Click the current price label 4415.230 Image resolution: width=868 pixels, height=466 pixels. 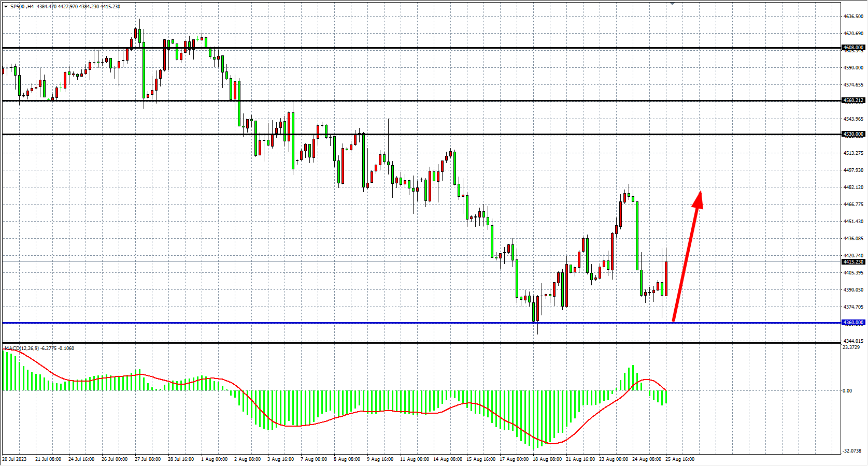853,262
